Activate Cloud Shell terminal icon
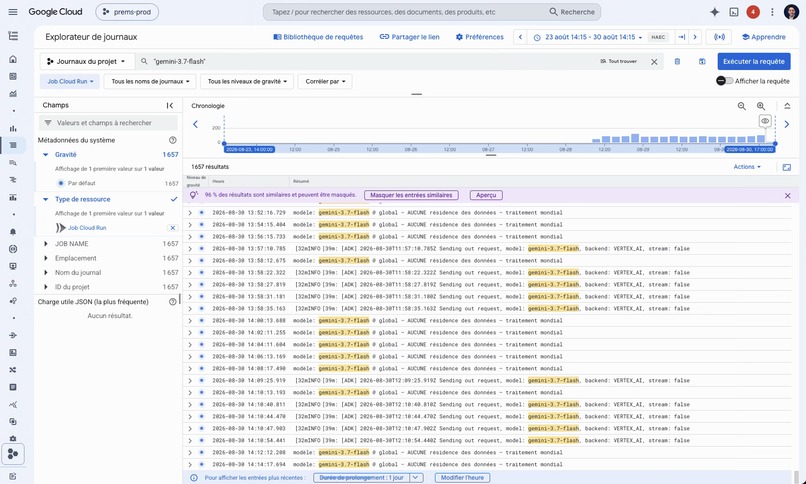The height and width of the screenshot is (484, 806). point(734,12)
